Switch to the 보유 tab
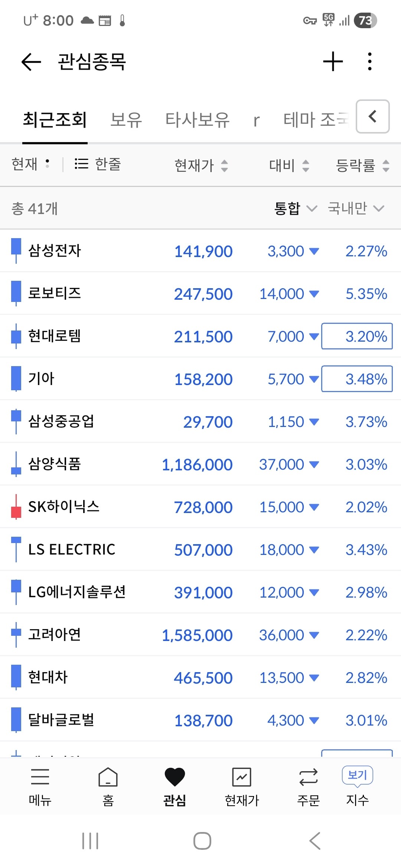 (x=126, y=120)
